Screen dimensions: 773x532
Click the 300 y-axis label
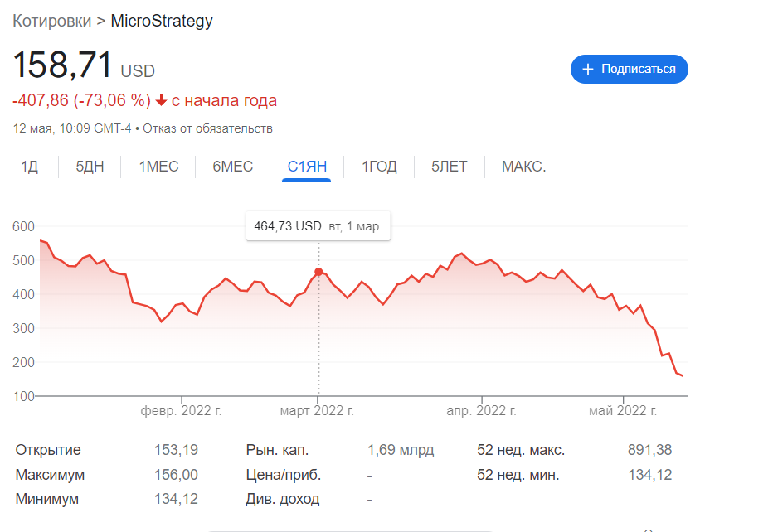click(x=24, y=328)
